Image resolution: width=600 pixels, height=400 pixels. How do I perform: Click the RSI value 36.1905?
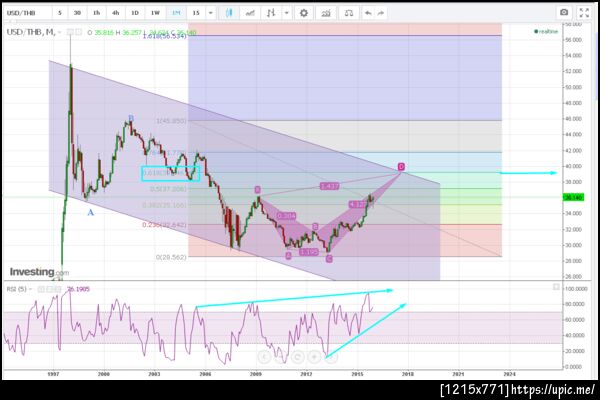[x=78, y=289]
